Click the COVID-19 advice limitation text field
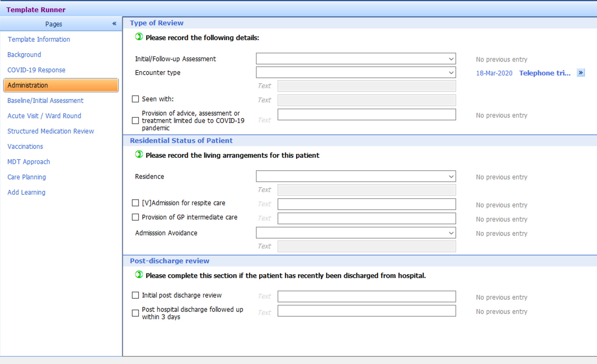 (366, 114)
